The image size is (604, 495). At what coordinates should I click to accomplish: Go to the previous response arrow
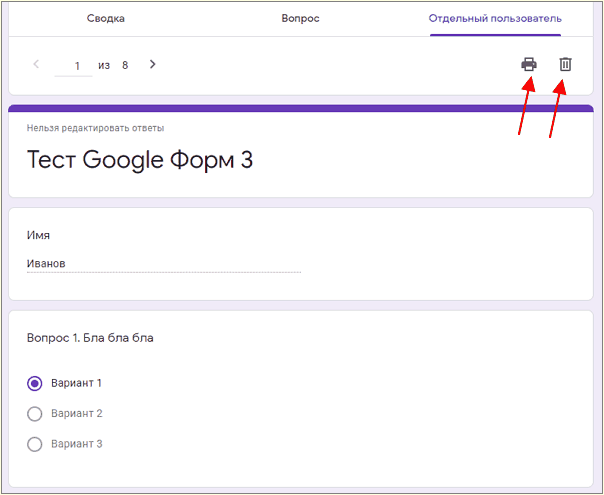click(36, 64)
